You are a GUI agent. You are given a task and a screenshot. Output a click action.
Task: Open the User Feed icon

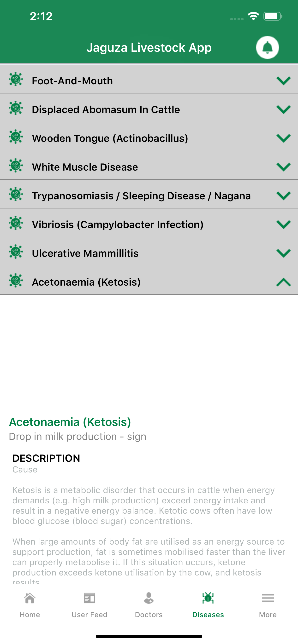(x=89, y=598)
